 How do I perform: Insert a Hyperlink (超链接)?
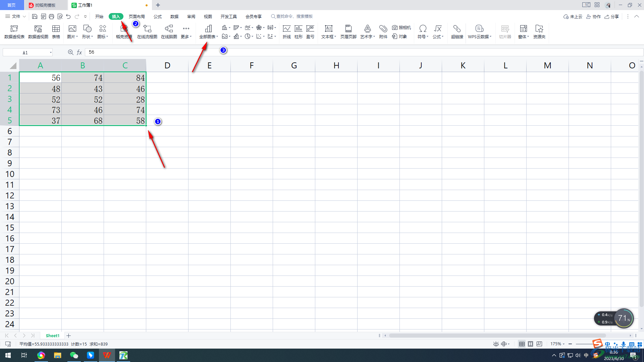[x=457, y=32]
